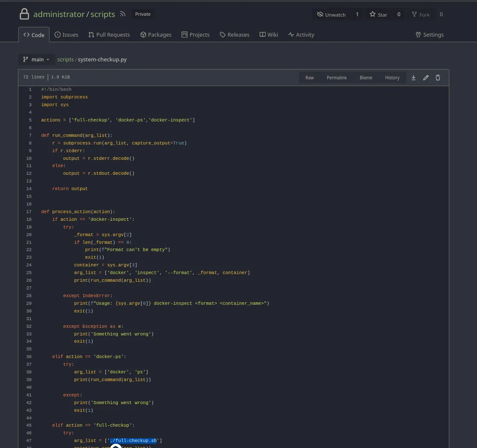Go to the Releases tab
The width and height of the screenshot is (477, 448).
[234, 35]
